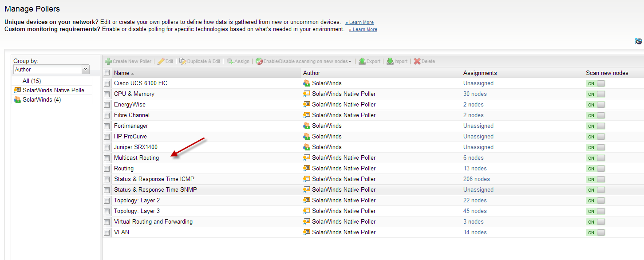Check the VLAN row checkbox
The height and width of the screenshot is (260, 644).
pos(107,232)
